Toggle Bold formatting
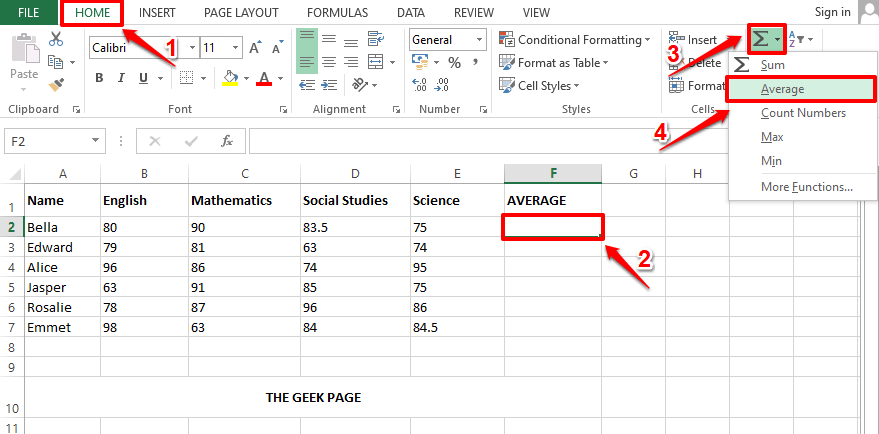 pyautogui.click(x=99, y=78)
